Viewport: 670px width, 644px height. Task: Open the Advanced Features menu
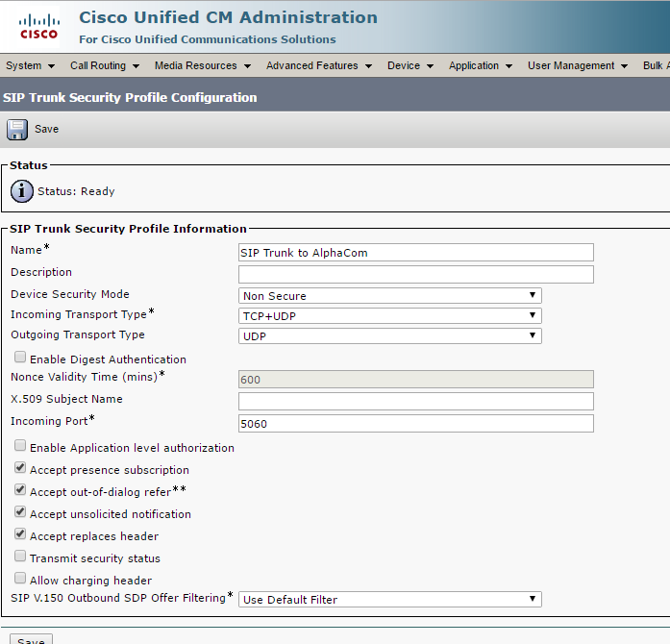pyautogui.click(x=318, y=65)
